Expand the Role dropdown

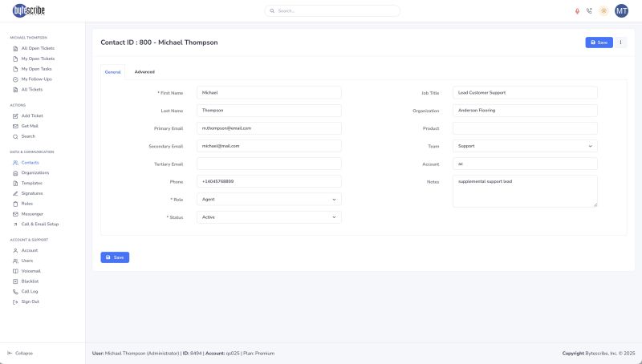[269, 199]
